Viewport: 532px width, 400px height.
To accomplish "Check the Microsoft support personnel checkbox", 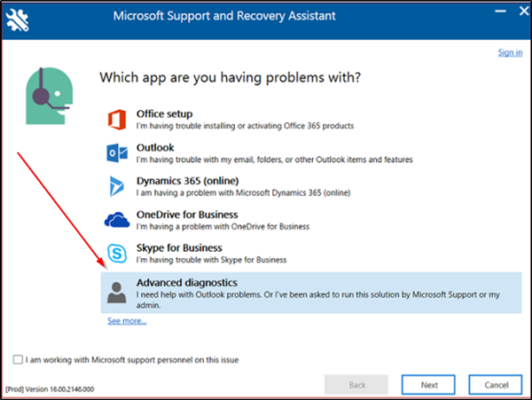I will pyautogui.click(x=19, y=360).
